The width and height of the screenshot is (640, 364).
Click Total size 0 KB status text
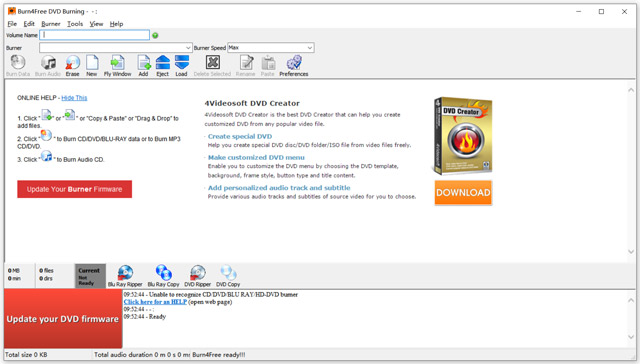click(x=26, y=355)
